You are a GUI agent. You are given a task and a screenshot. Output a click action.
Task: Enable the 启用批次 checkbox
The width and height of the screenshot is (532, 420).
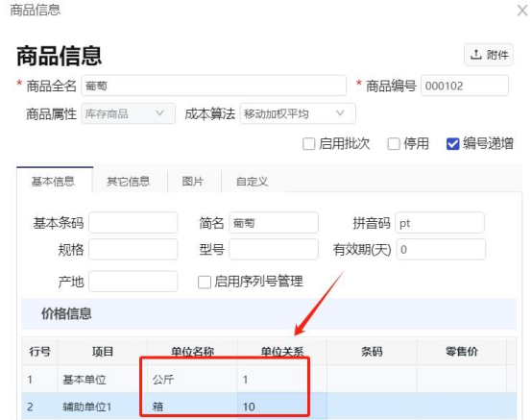tap(308, 143)
